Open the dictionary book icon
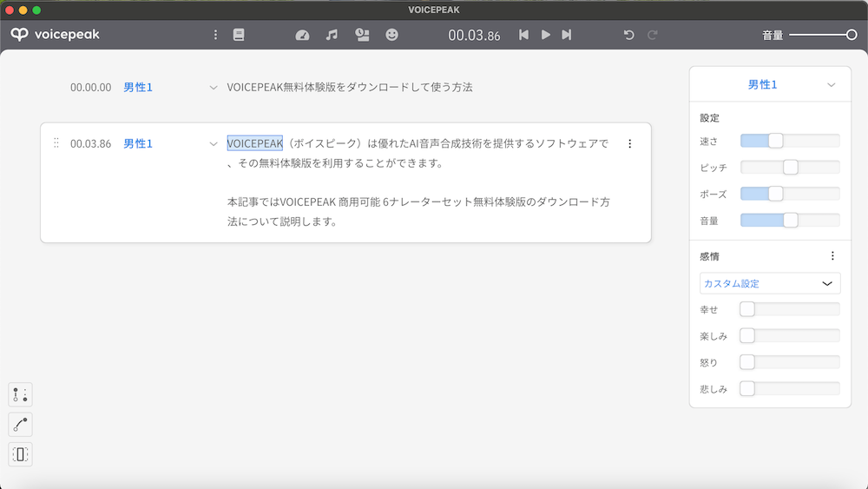868x489 pixels. (x=239, y=35)
